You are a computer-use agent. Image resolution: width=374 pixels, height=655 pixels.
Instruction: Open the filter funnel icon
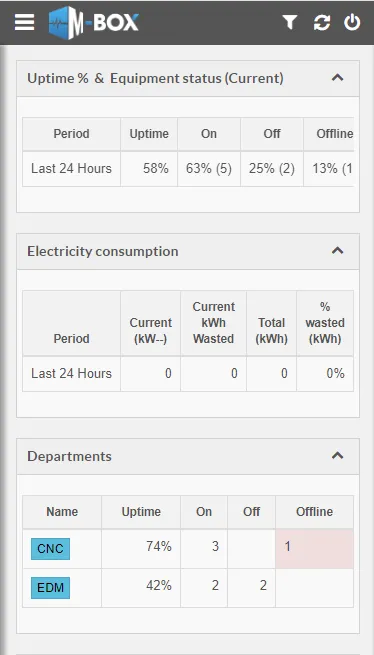tap(290, 22)
